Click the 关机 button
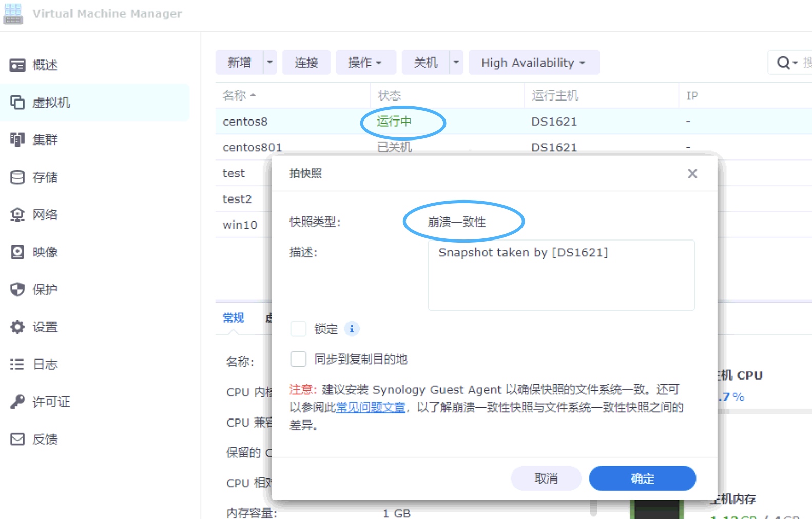 tap(426, 63)
